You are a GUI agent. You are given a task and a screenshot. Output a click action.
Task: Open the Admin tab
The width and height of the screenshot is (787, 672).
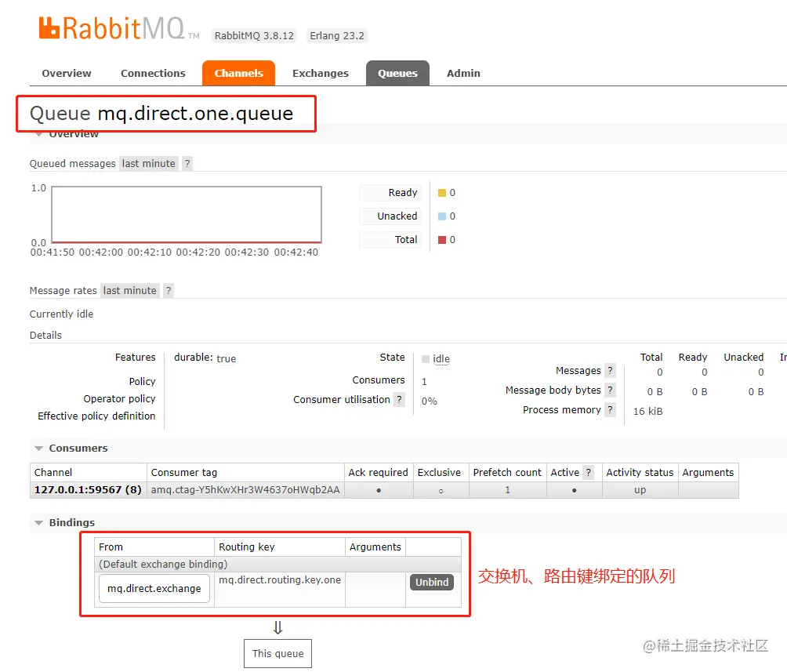click(463, 74)
